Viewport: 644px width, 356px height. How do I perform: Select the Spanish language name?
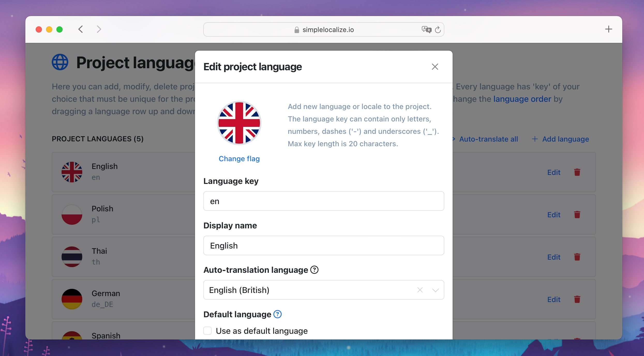[106, 336]
